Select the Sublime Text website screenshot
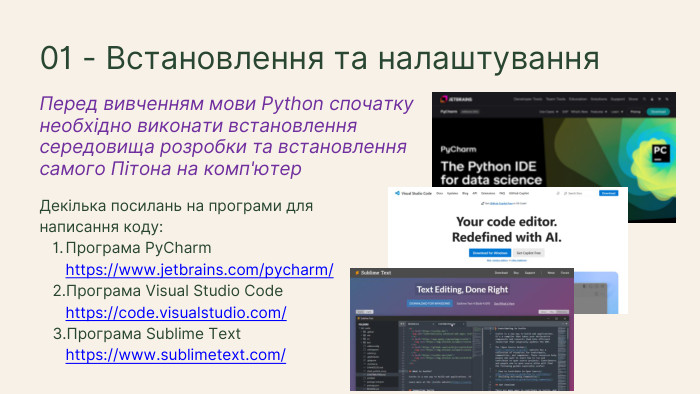The height and width of the screenshot is (394, 700). (462, 329)
